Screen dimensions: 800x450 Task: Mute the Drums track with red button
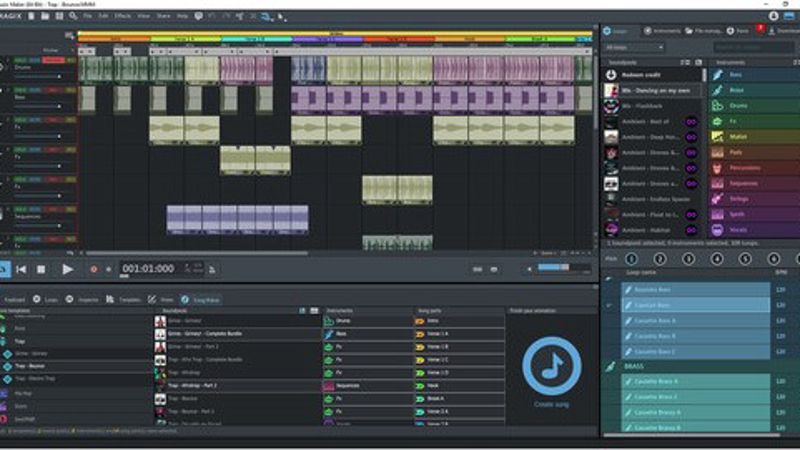53,60
